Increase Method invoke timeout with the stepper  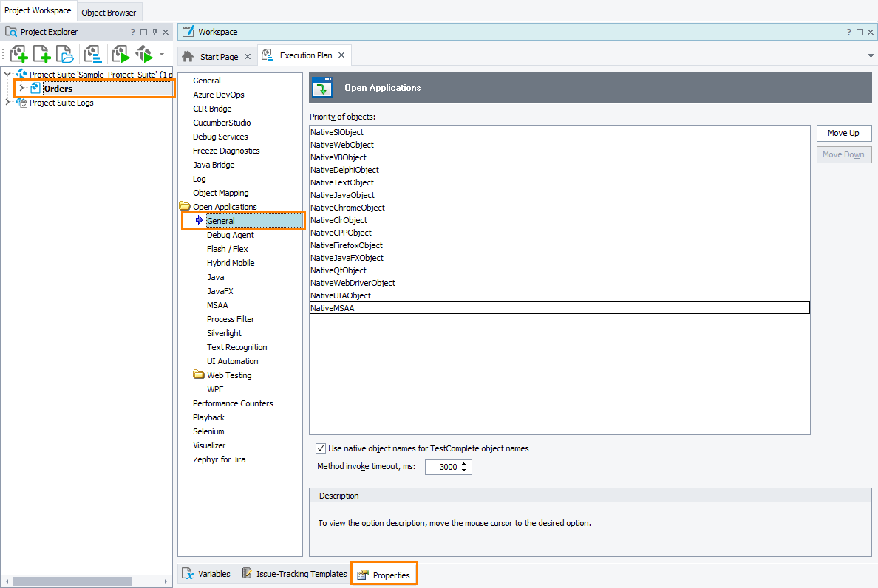coord(464,464)
